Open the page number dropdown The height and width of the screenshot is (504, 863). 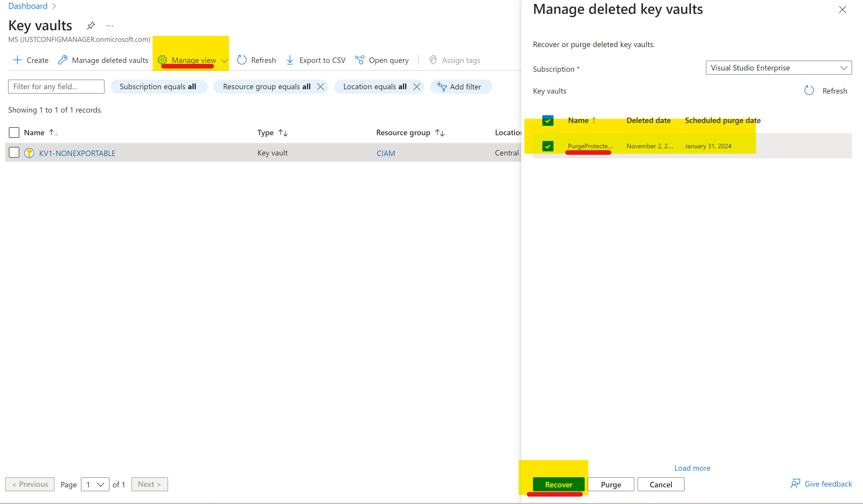coord(95,484)
